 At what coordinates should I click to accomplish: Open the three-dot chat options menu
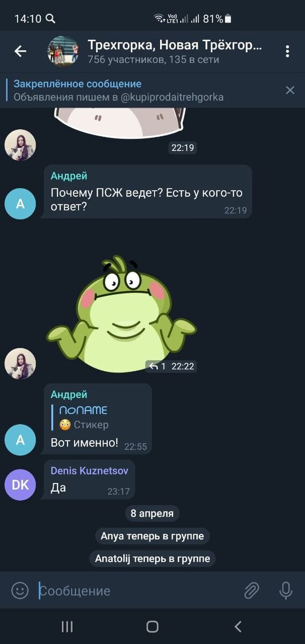(x=287, y=52)
